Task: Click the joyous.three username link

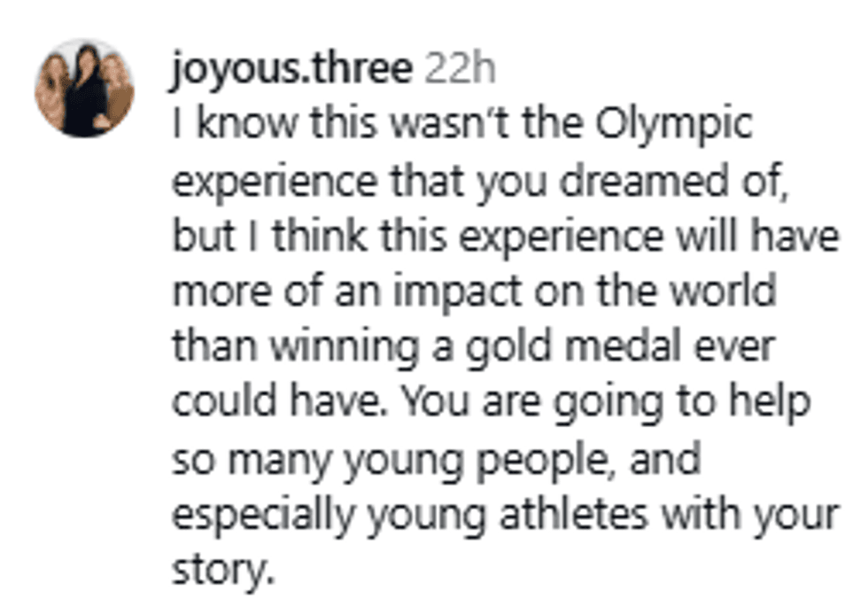Action: point(292,70)
